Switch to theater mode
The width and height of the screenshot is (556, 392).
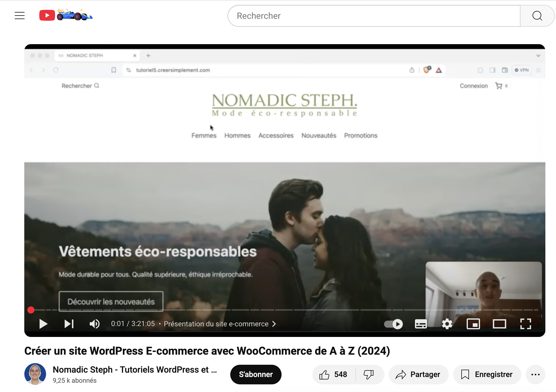499,324
